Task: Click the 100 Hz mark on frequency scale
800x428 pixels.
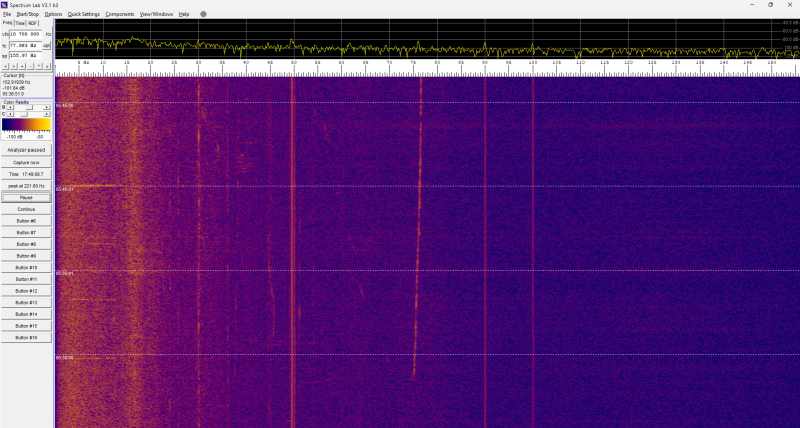Action: (x=533, y=62)
